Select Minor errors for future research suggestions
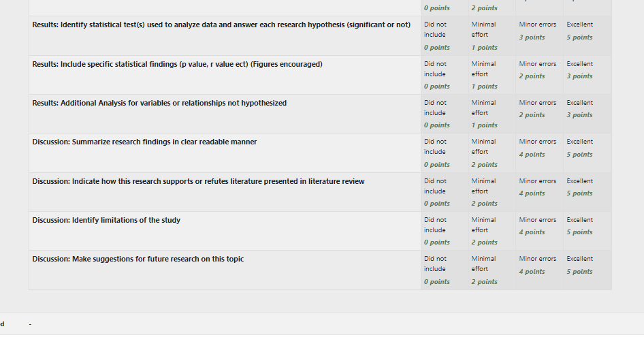This screenshot has height=348, width=644. coord(540,270)
